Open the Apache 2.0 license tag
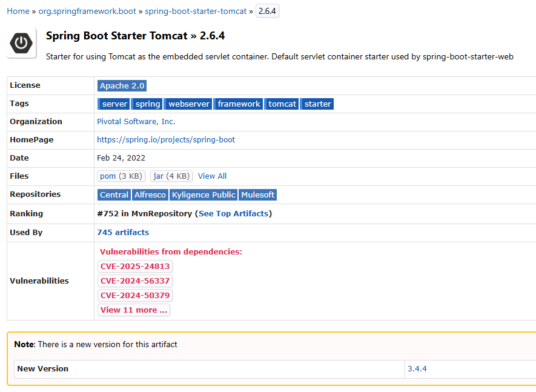The image size is (536, 392). 122,85
